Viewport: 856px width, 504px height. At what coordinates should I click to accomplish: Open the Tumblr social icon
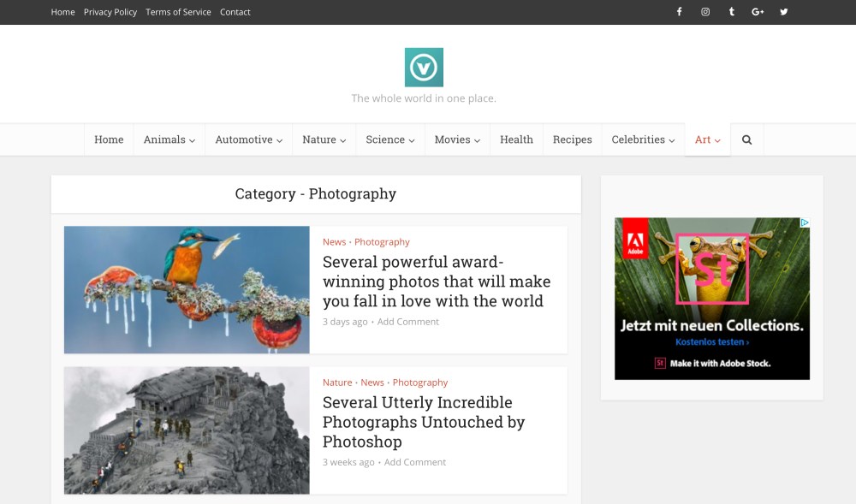coord(731,12)
